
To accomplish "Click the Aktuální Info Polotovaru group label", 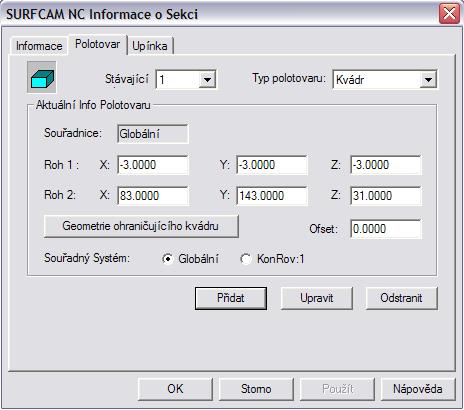I will click(x=93, y=105).
